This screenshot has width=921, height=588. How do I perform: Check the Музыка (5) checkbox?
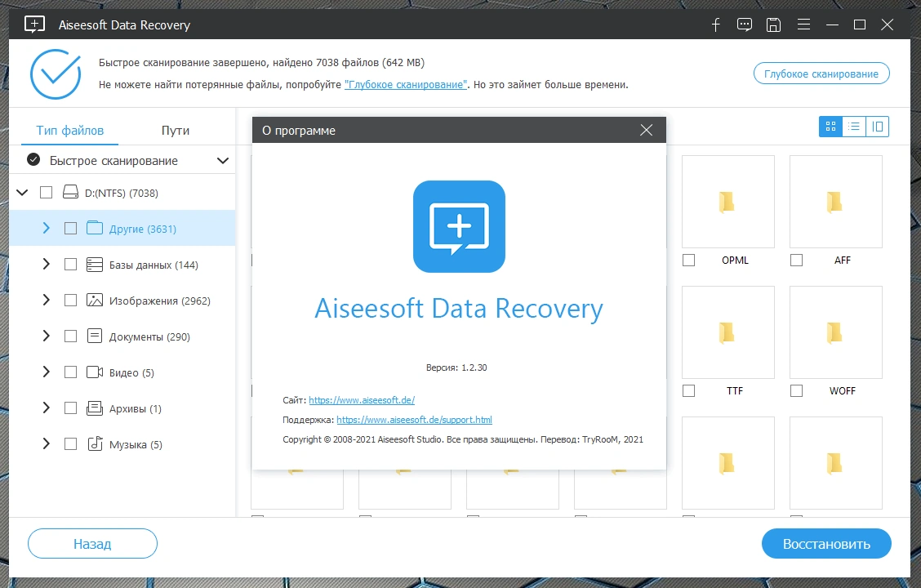coord(70,443)
